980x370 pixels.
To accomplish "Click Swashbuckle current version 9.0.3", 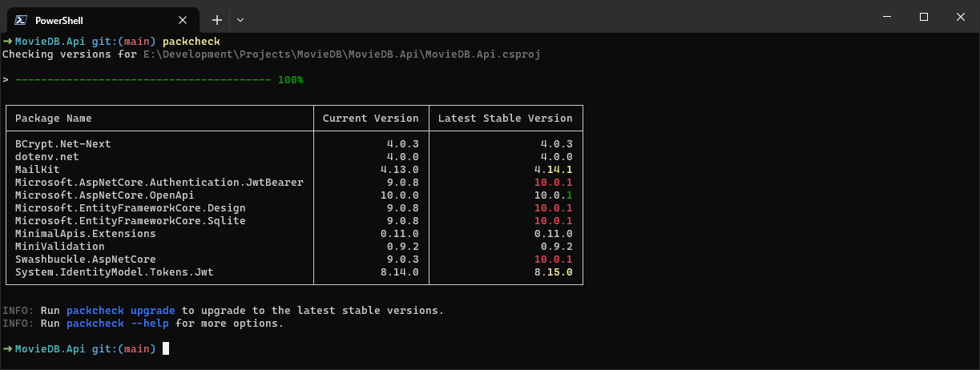I will (403, 259).
